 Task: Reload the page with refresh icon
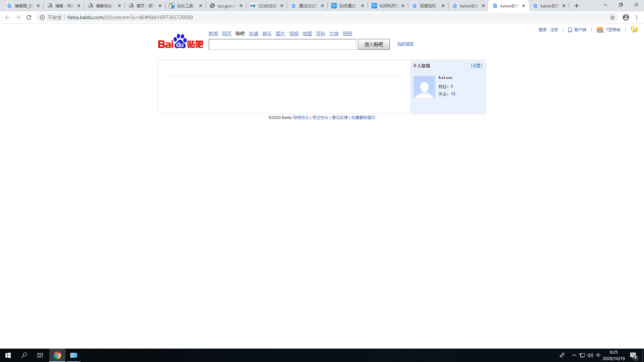click(29, 17)
